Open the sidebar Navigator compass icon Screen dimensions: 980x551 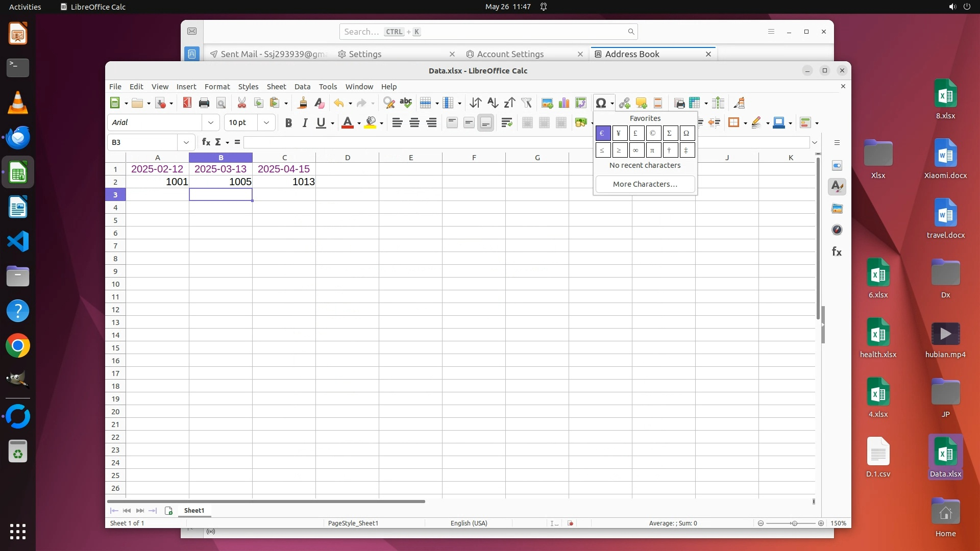[837, 230]
